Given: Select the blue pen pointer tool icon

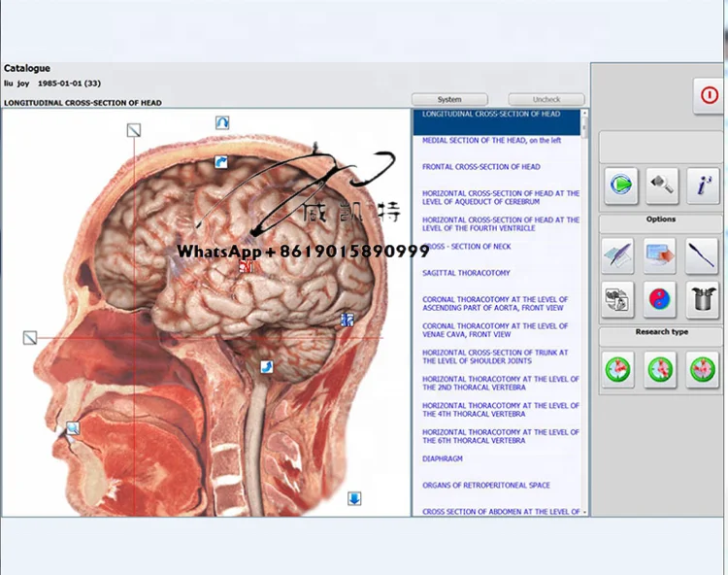Looking at the screenshot, I should pos(702,255).
